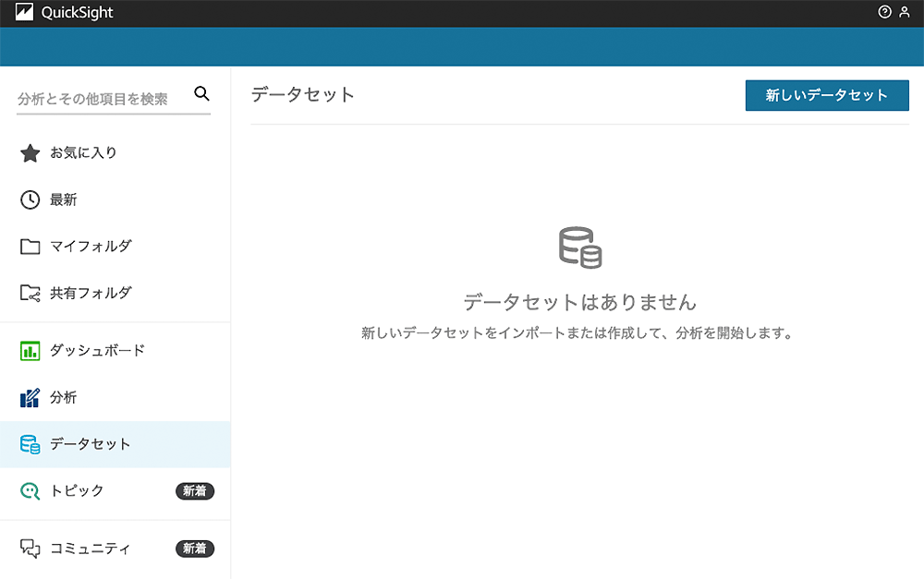The image size is (924, 579).
Task: Open コミュニティ in the sidebar
Action: point(115,549)
